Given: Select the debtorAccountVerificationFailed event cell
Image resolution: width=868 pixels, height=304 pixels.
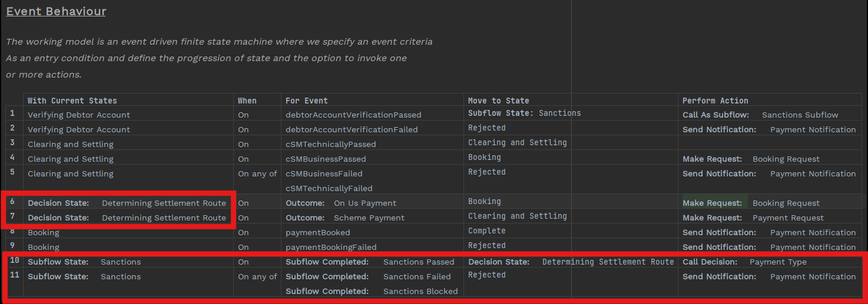Looking at the screenshot, I should [352, 129].
